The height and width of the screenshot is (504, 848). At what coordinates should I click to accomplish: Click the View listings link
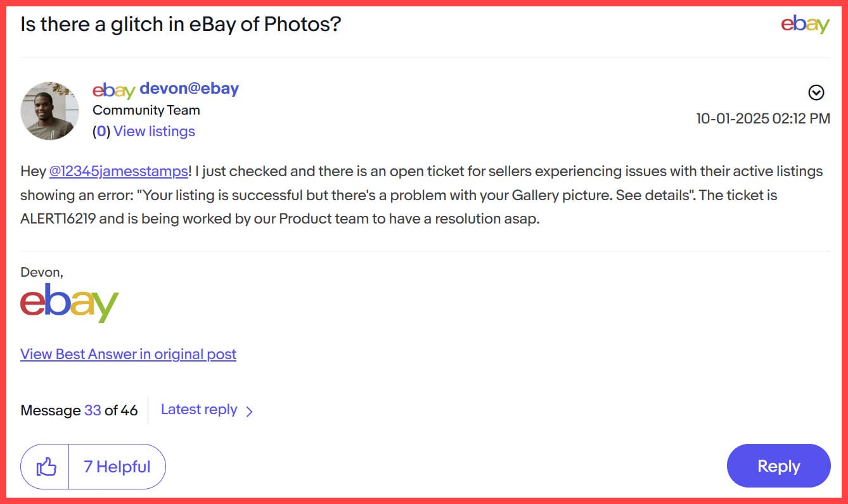click(x=154, y=131)
